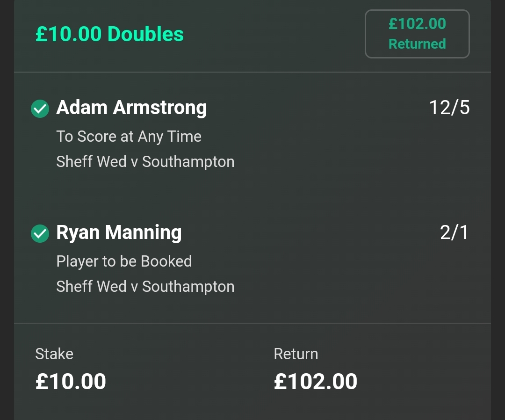This screenshot has width=505, height=420.
Task: Click the green tick beside Adam Armstrong
Action: click(x=40, y=109)
